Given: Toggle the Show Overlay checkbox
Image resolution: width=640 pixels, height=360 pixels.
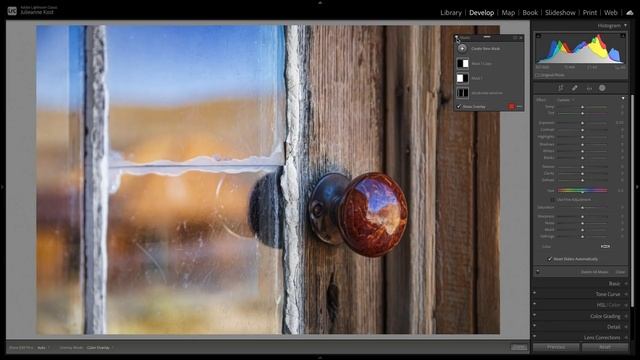Looking at the screenshot, I should coord(459,107).
